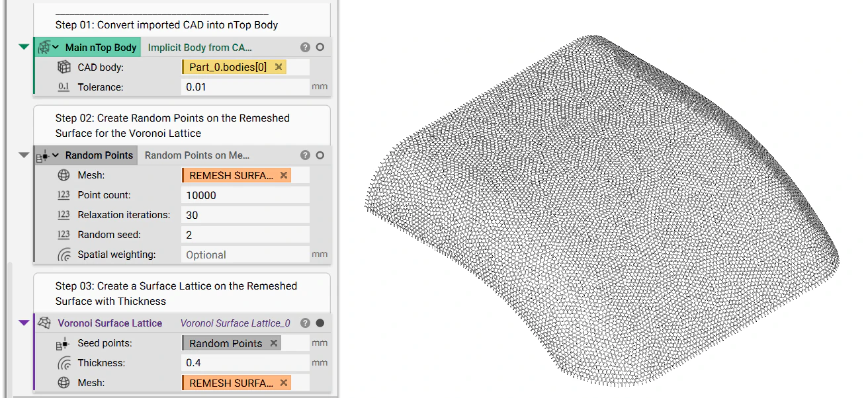Remove Part_0.bodies[0] using its X button
The width and height of the screenshot is (868, 398).
pos(278,67)
